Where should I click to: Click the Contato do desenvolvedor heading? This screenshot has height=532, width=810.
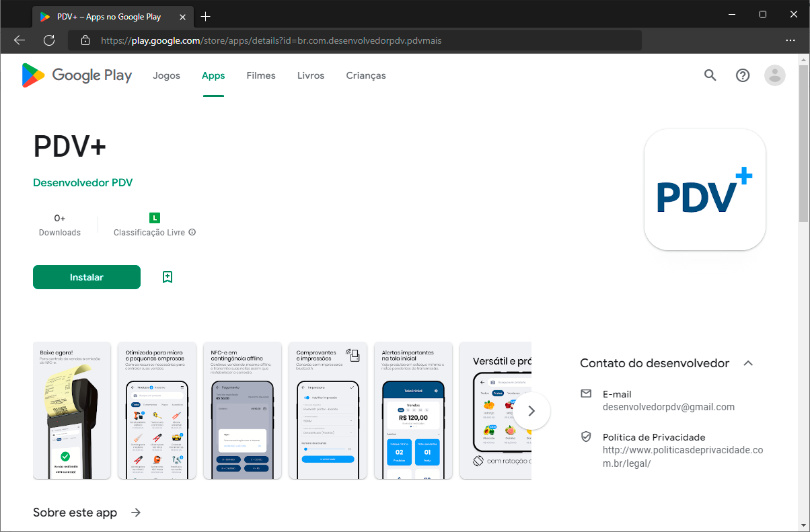[x=655, y=363]
